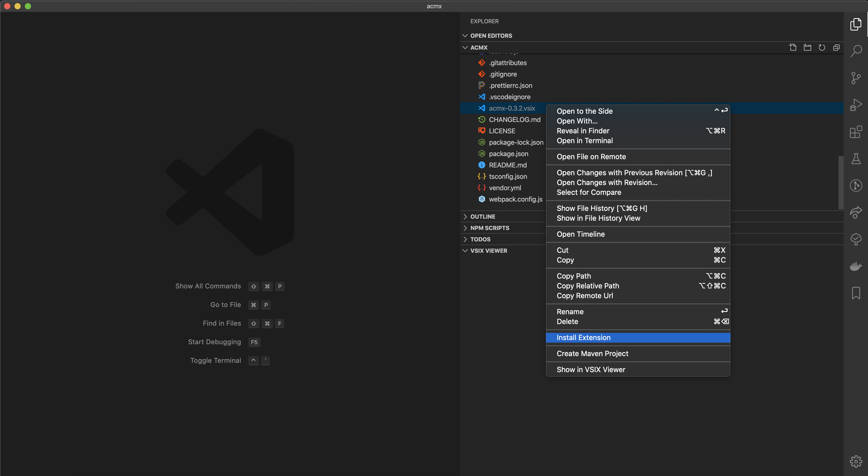Open the Bookmarks icon in activity bar
Screen dimensions: 868x476
point(856,293)
